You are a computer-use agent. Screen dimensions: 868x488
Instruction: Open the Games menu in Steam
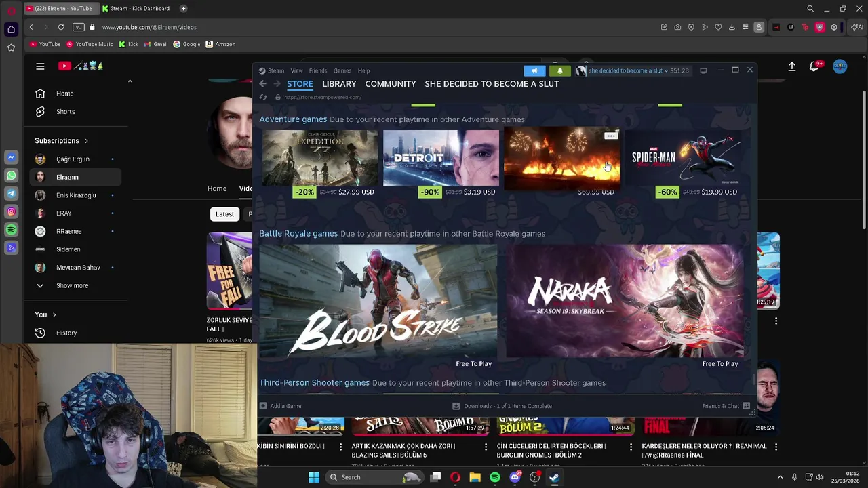[x=342, y=70]
